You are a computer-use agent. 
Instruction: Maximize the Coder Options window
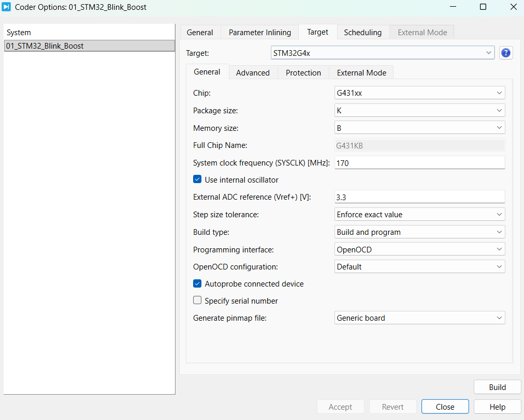point(483,7)
